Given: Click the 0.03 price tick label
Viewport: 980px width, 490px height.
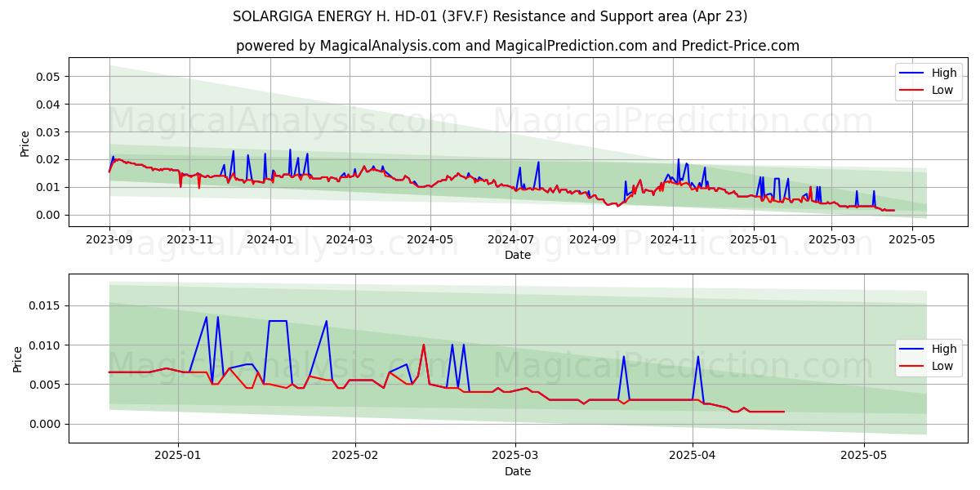Looking at the screenshot, I should click(49, 132).
